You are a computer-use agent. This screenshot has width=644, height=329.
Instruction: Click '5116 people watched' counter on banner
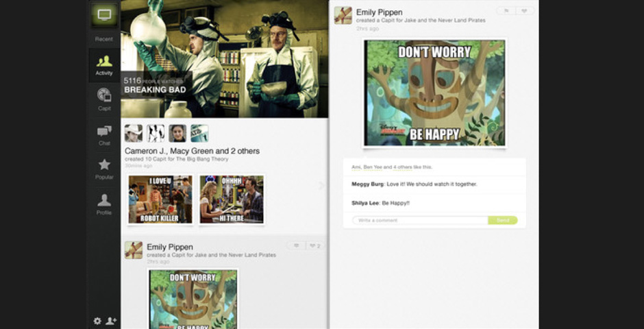tap(153, 80)
